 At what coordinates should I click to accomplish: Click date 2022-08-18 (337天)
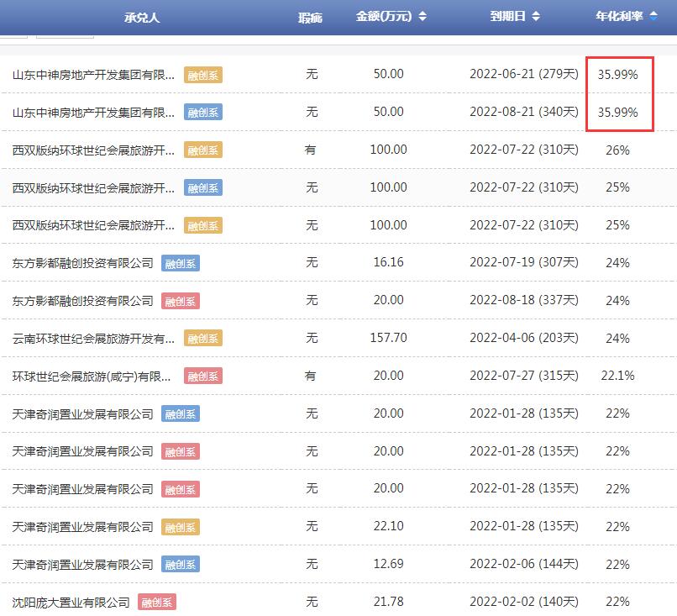(x=524, y=300)
